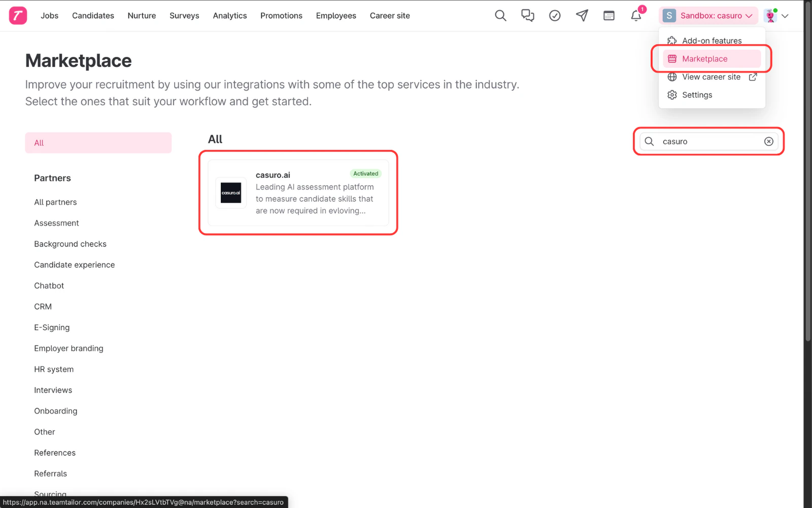Click the Add-on features puzzle icon

672,41
